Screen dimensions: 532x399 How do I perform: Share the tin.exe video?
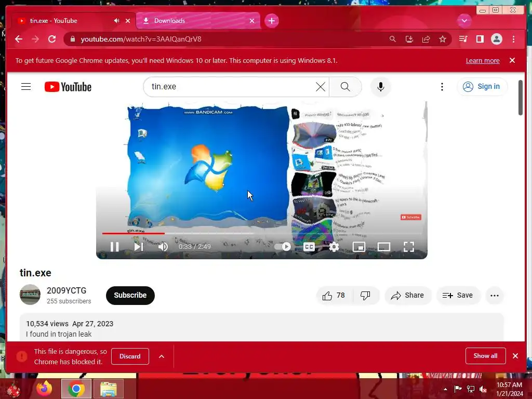[407, 296]
